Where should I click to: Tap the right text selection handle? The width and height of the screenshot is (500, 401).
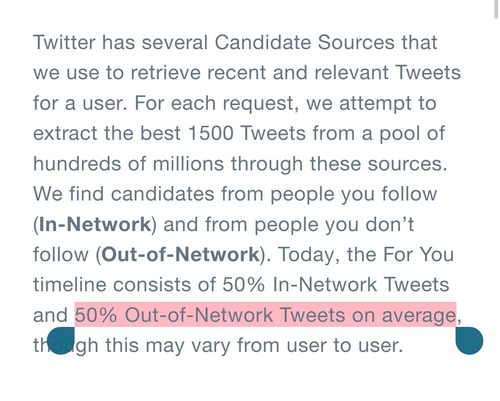469,341
